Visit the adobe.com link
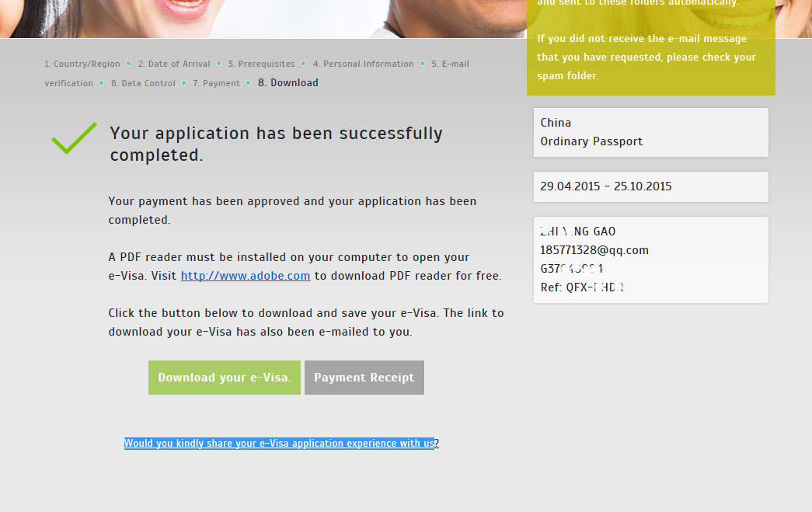The width and height of the screenshot is (812, 512). click(246, 276)
